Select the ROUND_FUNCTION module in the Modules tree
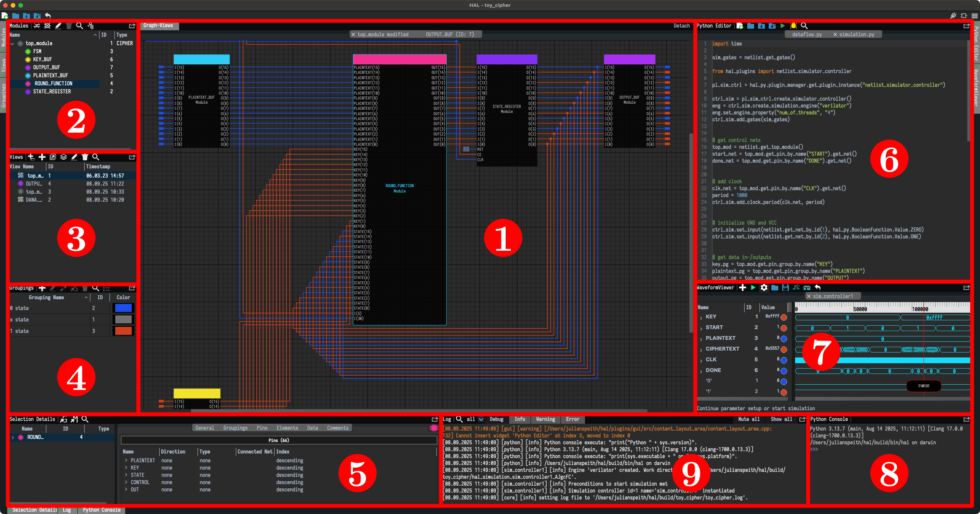980x514 pixels. (53, 83)
